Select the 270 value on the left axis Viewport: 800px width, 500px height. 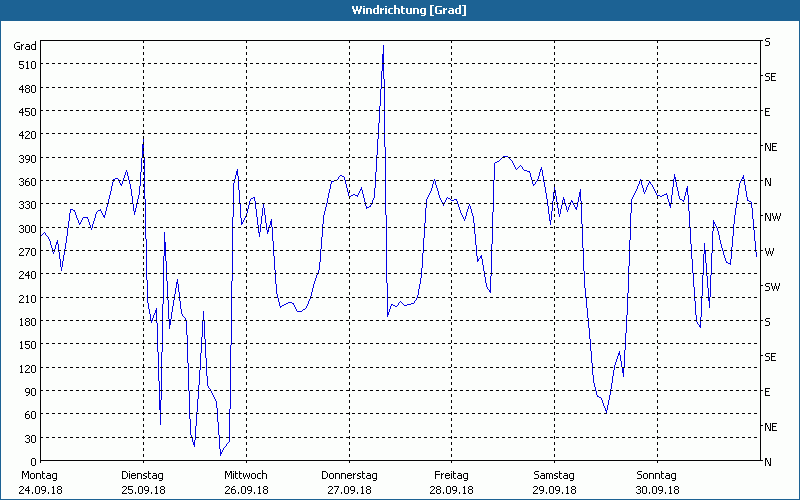[x=28, y=252]
